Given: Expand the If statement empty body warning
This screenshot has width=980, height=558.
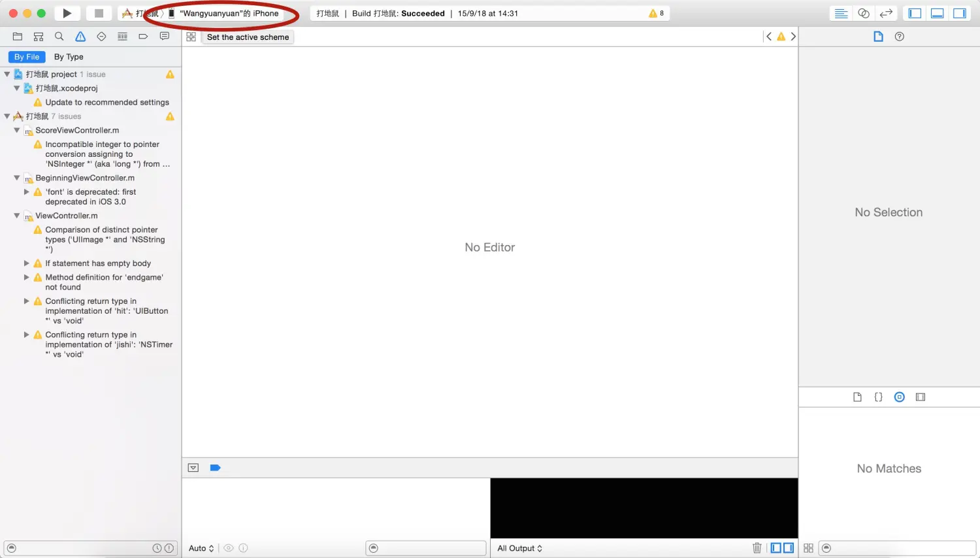Looking at the screenshot, I should click(26, 263).
